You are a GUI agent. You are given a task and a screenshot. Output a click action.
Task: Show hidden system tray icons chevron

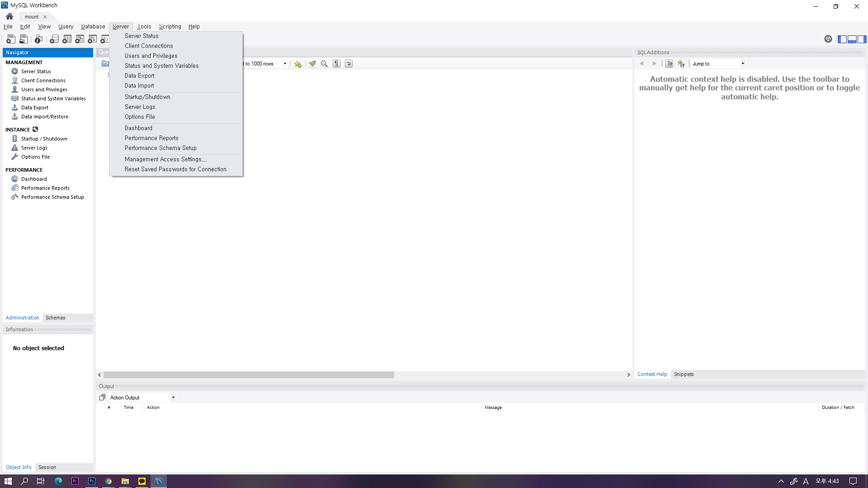[781, 481]
